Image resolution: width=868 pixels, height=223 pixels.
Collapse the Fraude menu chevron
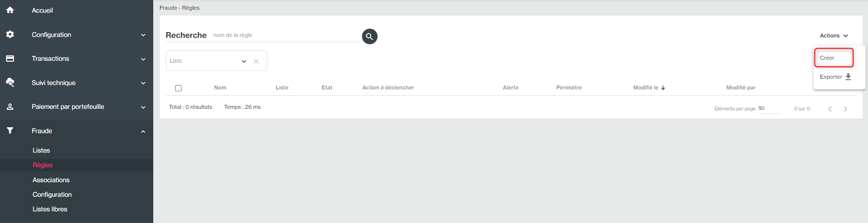point(143,131)
